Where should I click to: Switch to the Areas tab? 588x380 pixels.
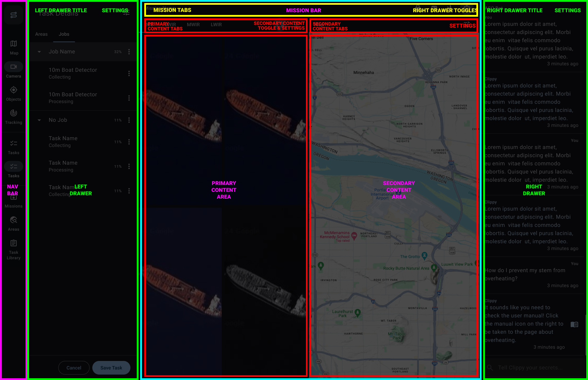(42, 34)
